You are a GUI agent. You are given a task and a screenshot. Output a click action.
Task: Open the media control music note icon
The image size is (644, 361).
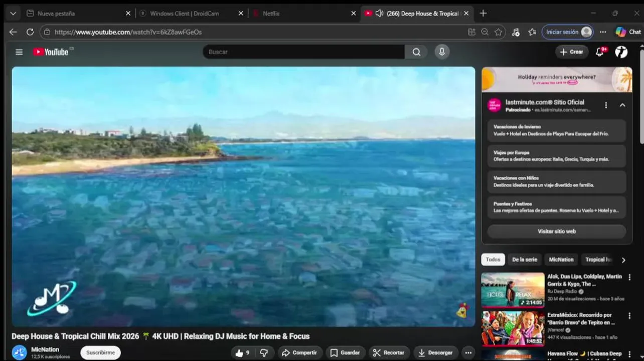[516, 32]
